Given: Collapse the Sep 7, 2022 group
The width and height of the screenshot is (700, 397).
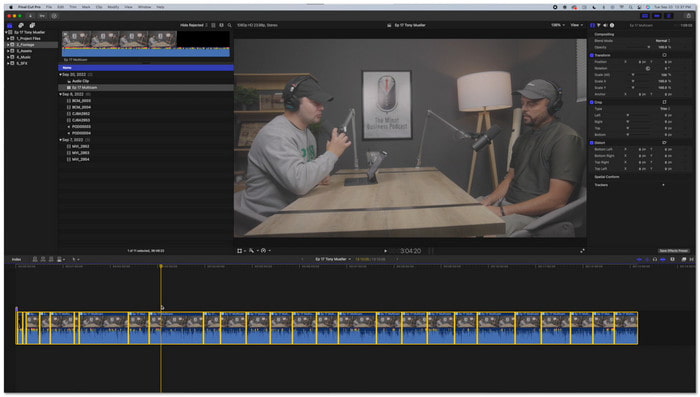Looking at the screenshot, I should pyautogui.click(x=61, y=140).
